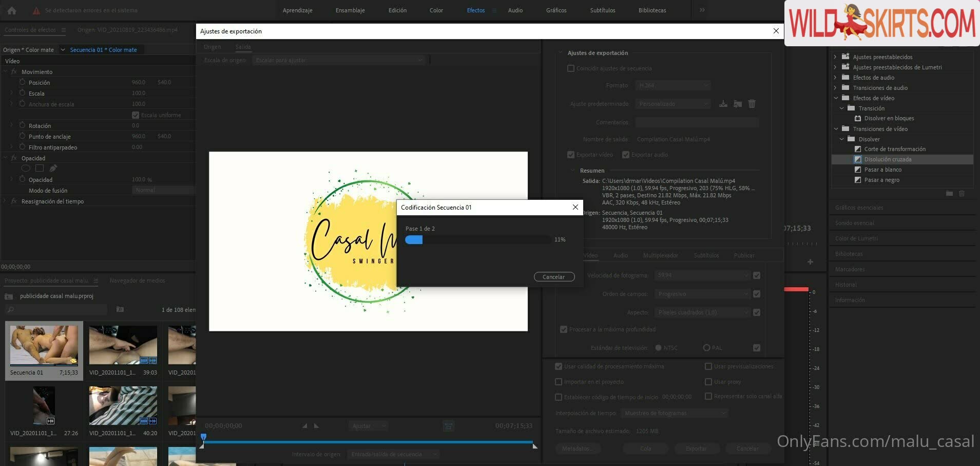Open Ajuste predeterminado dropdown
980x466 pixels.
click(x=673, y=104)
